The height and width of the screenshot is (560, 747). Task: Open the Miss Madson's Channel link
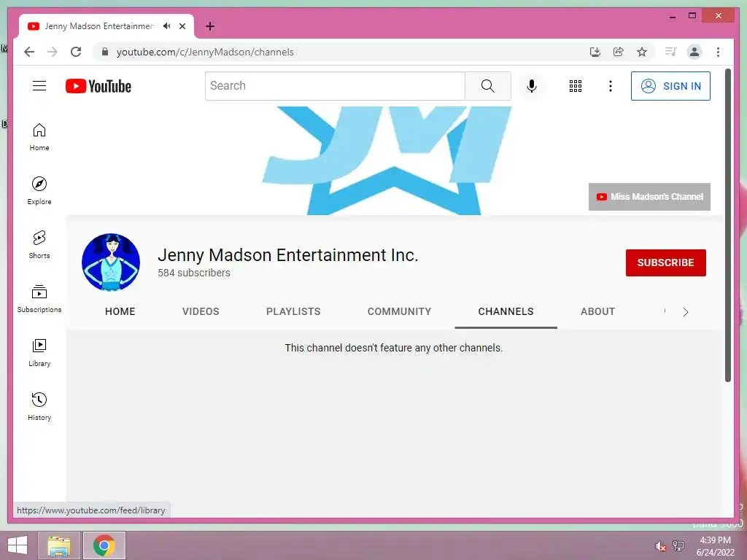tap(649, 197)
